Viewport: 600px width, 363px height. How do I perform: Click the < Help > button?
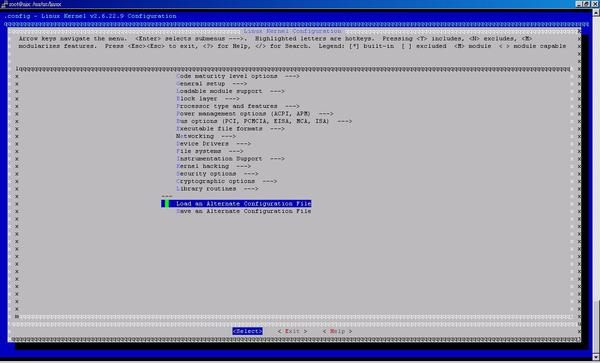[x=337, y=331]
